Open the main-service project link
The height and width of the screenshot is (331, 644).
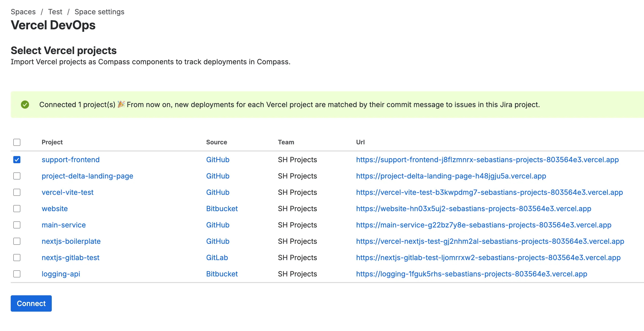click(64, 225)
